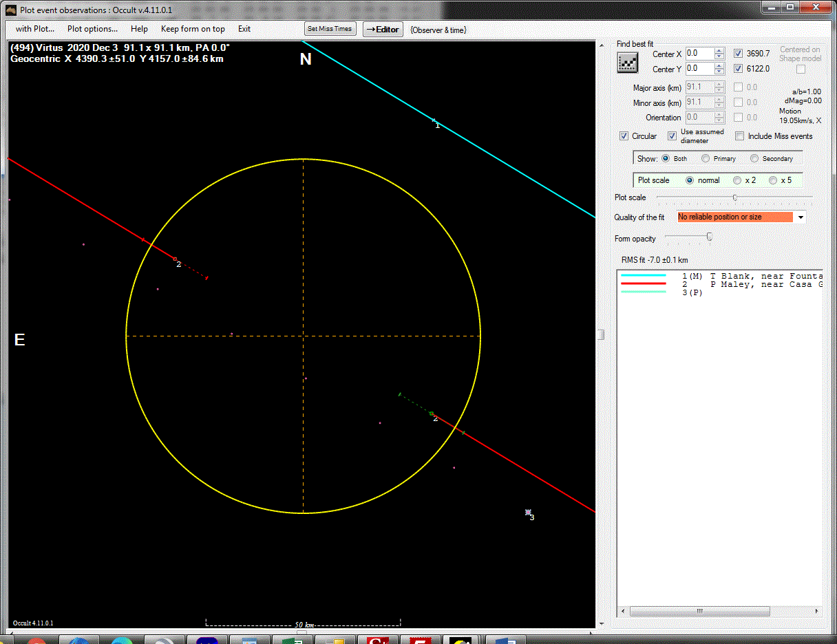Click the a/b=1.00 label

coord(807,92)
